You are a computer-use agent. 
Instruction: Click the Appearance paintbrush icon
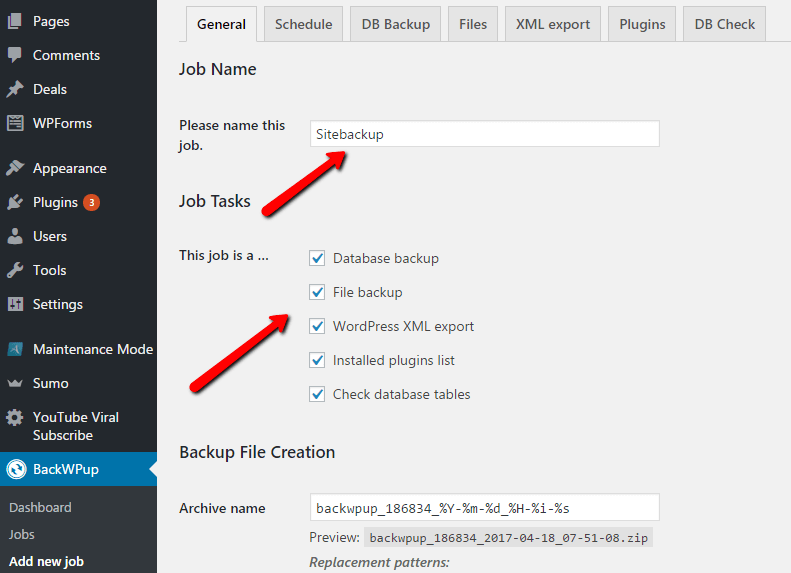point(15,168)
